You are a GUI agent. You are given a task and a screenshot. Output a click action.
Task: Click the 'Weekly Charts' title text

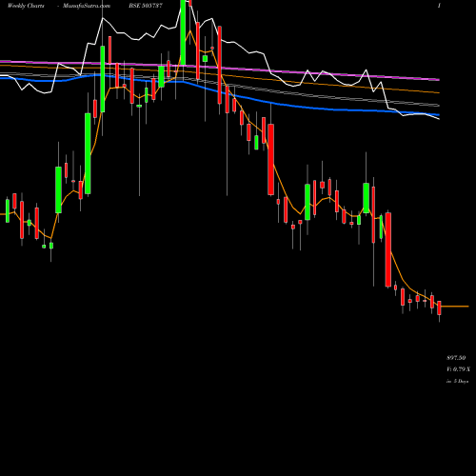click(x=26, y=6)
